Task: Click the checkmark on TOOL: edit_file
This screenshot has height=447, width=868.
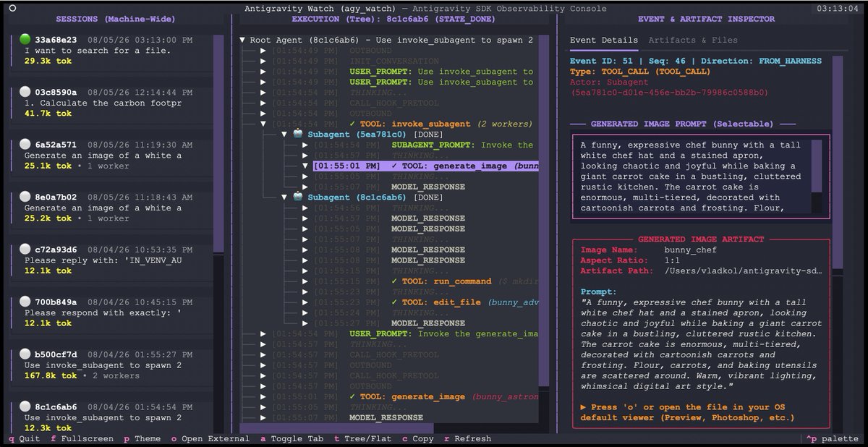Action: tap(394, 302)
